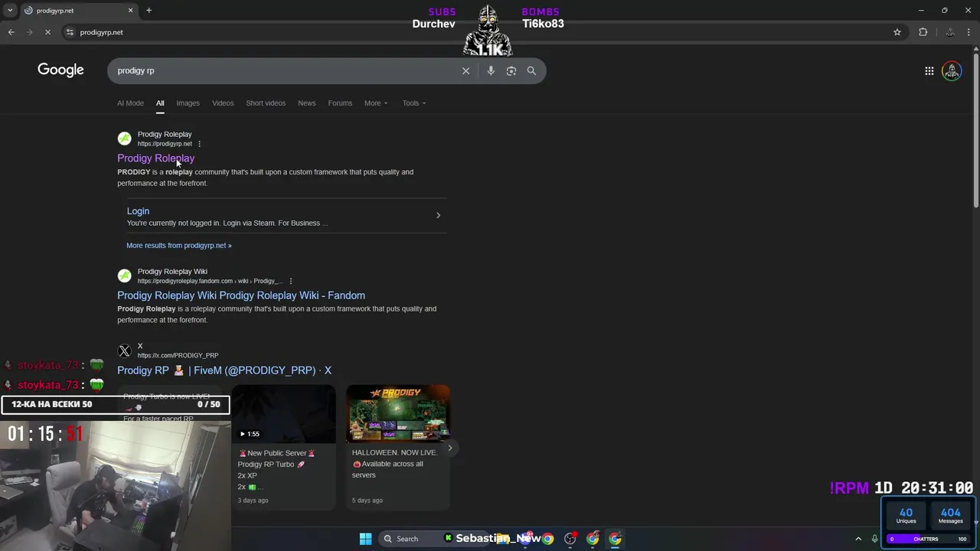Open Windows Start menu
The image size is (980, 551).
pyautogui.click(x=365, y=539)
